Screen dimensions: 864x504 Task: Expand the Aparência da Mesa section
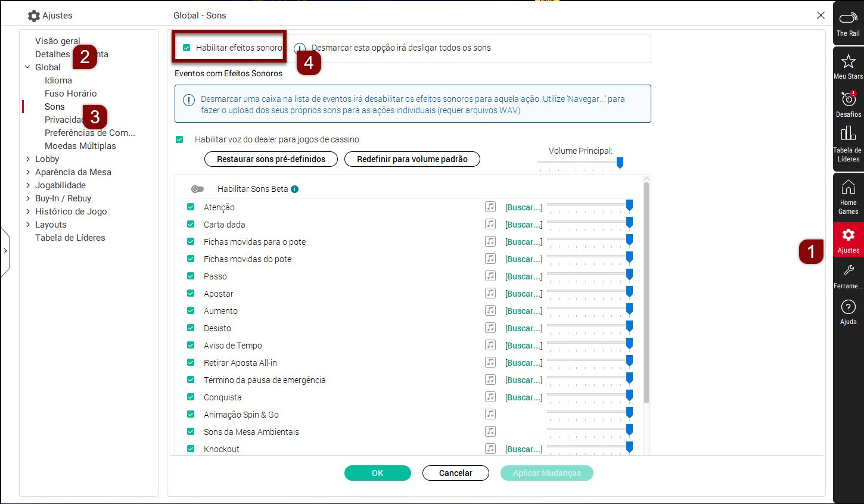[28, 172]
